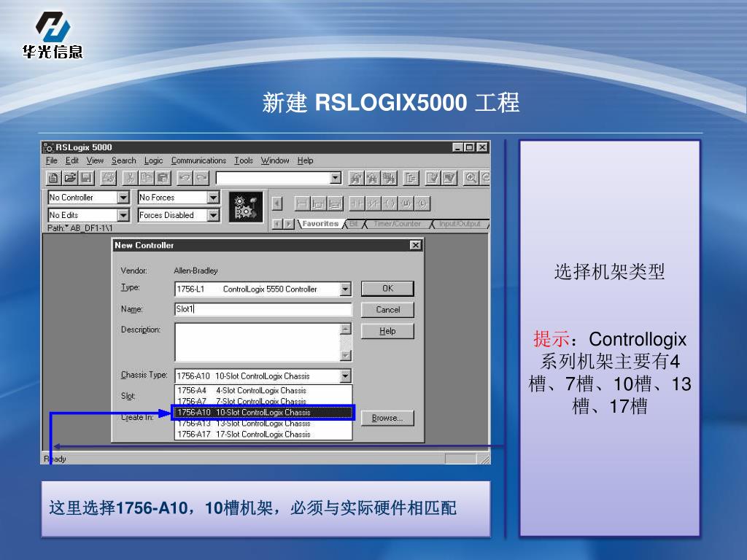Viewport: 747px width, 560px height.
Task: Open the Logic menu
Action: click(153, 160)
